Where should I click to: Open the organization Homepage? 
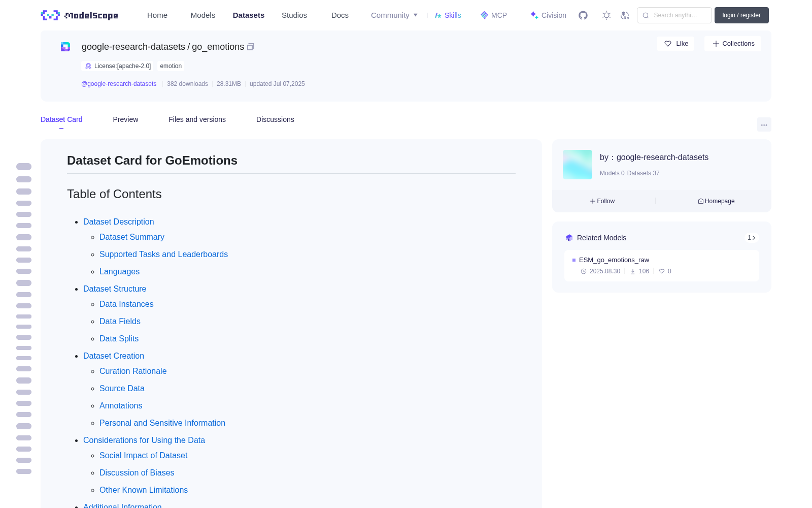(716, 201)
